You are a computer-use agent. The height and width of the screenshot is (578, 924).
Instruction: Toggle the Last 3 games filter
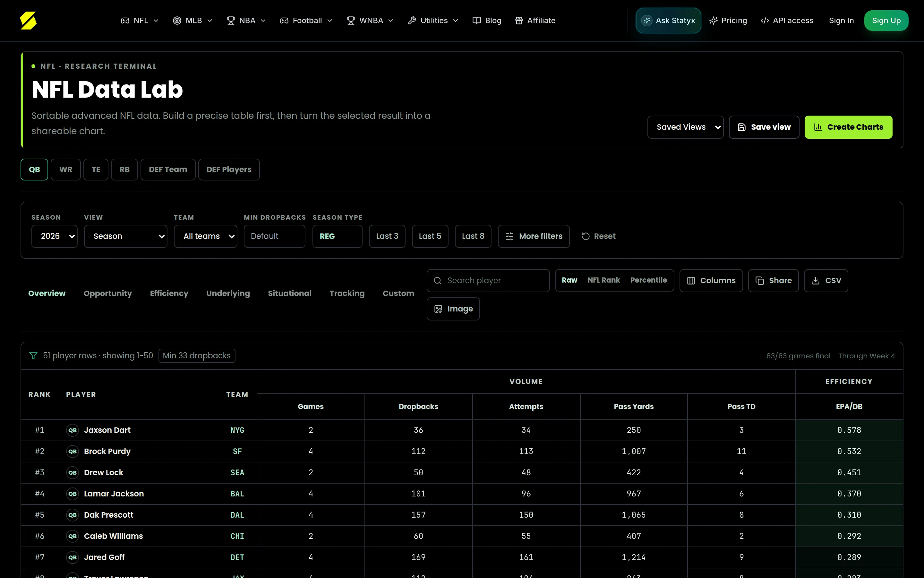pos(387,236)
